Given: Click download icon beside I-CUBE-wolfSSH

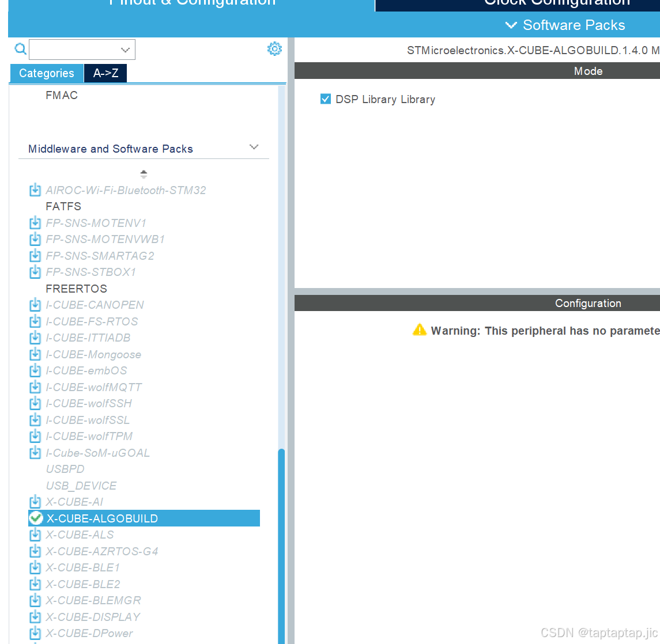Looking at the screenshot, I should 35,403.
